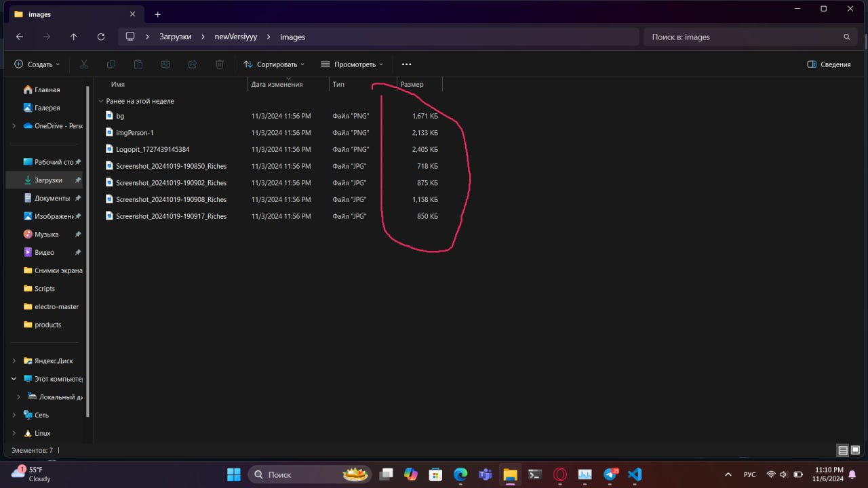
Task: Collapse the 'Ранее на этой неделе' group
Action: (x=101, y=101)
